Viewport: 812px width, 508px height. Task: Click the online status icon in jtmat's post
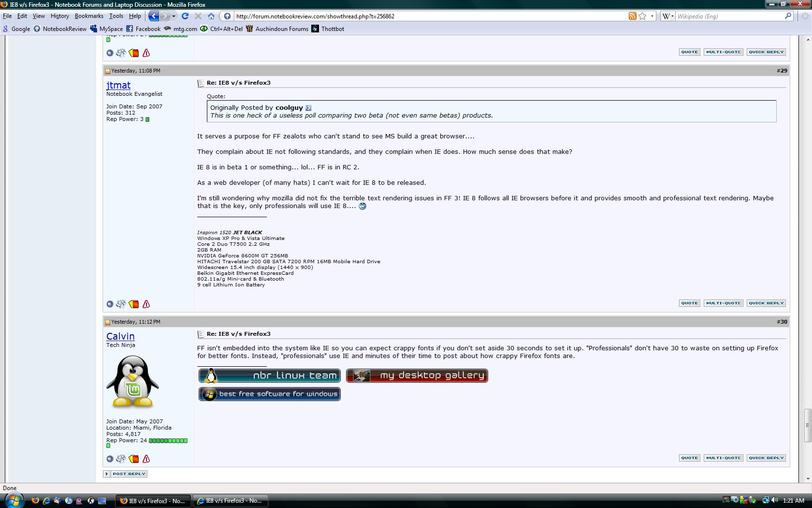click(x=110, y=304)
